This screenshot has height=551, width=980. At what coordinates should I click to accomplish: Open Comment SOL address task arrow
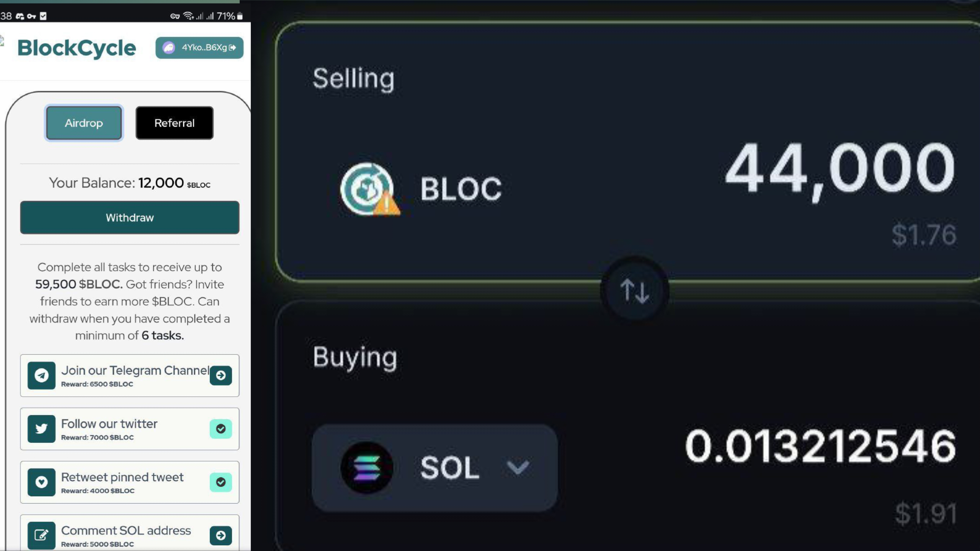click(x=221, y=535)
